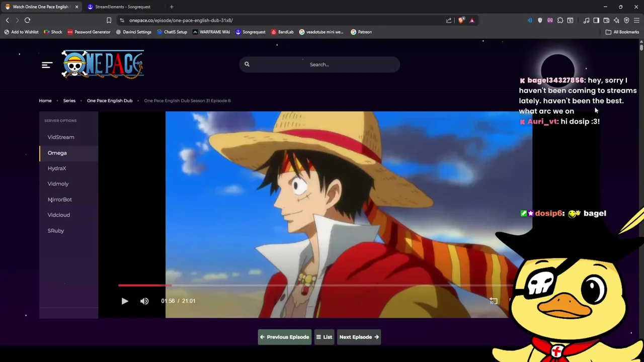The image size is (644, 362).
Task: Switch to StreamElements Songrequest tab
Action: click(123, 7)
